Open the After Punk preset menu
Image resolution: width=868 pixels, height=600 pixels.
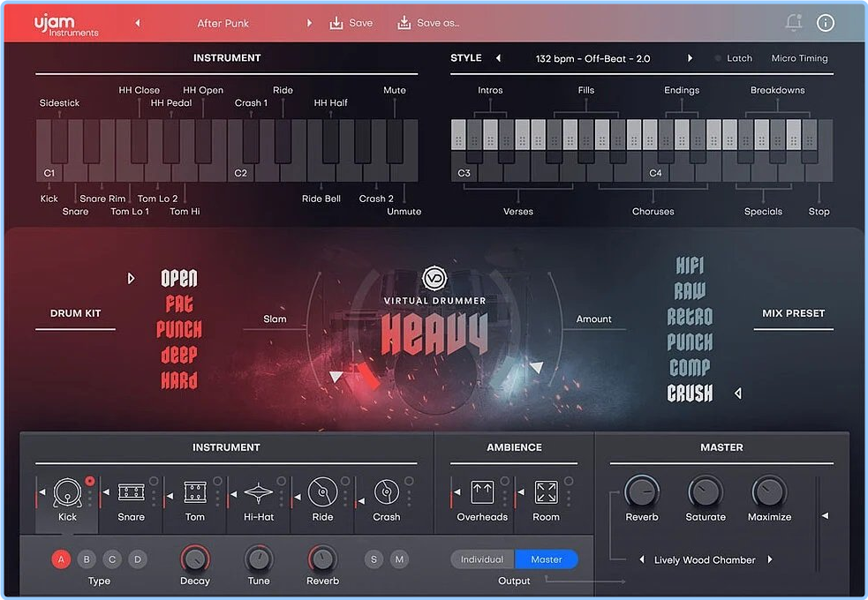click(x=223, y=23)
